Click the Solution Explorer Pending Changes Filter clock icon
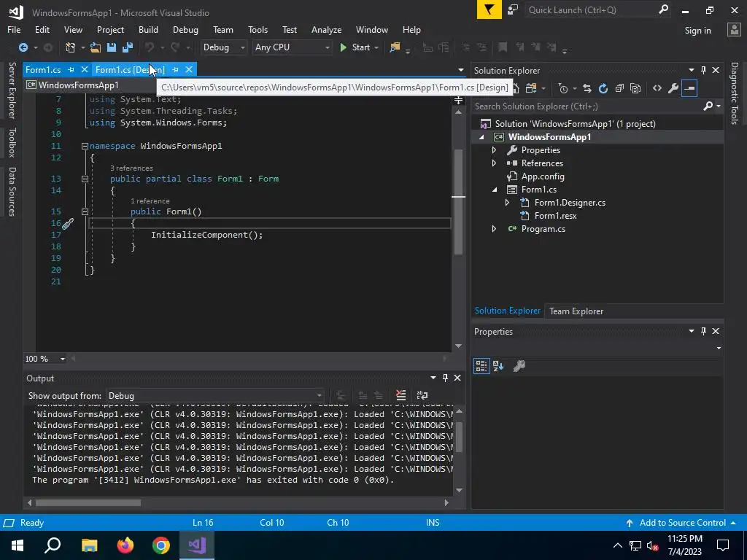 coord(563,88)
